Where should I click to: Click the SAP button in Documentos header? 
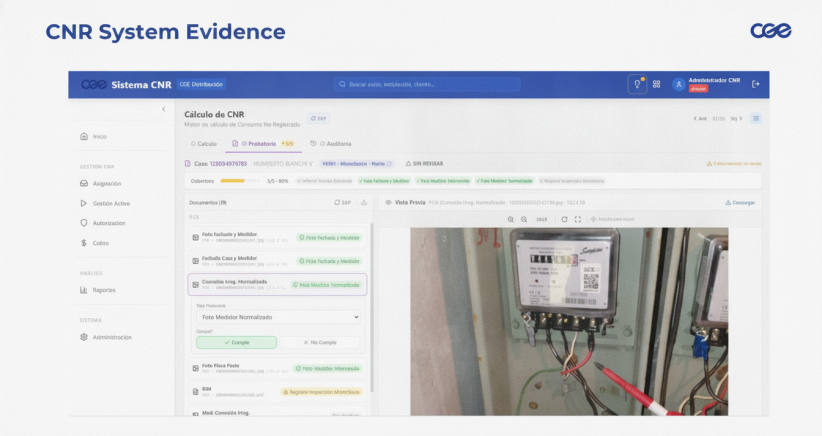pos(343,202)
